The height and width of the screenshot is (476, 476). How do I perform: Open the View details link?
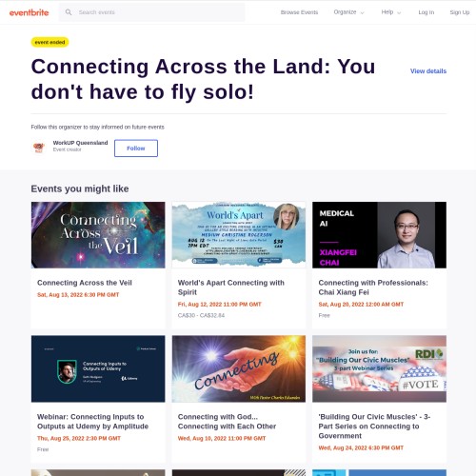tap(428, 71)
